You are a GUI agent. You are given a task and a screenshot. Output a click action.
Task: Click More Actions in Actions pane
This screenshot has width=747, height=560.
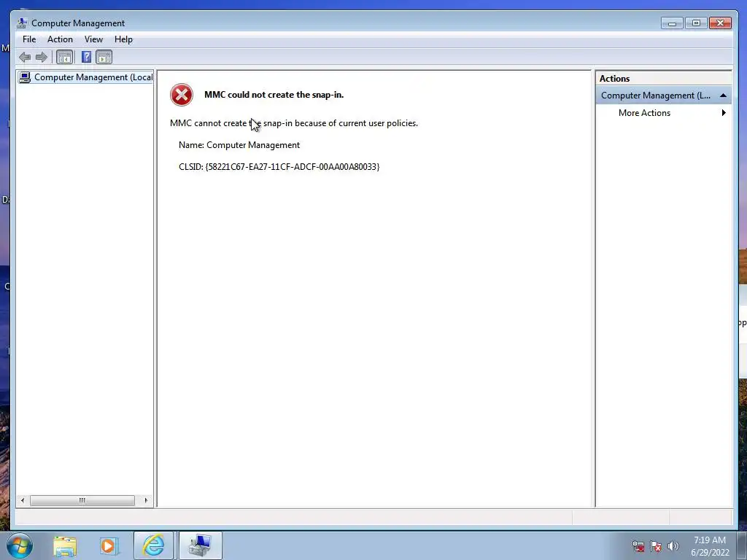point(644,113)
